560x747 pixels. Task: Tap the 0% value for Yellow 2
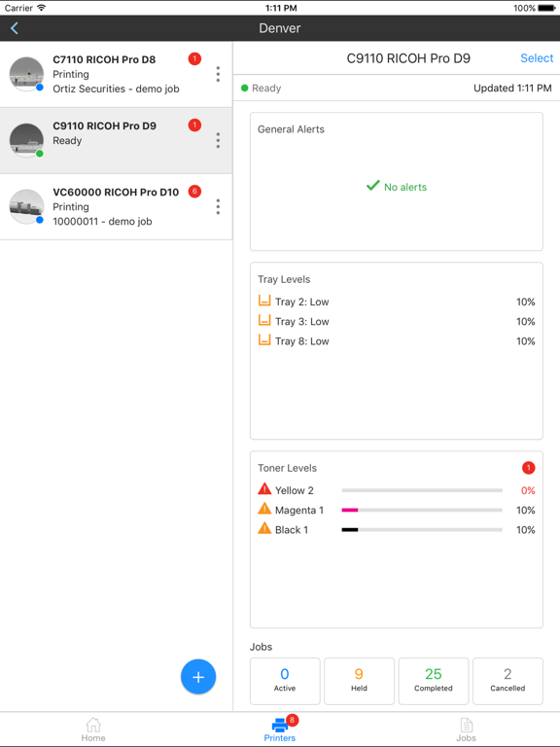coord(528,490)
